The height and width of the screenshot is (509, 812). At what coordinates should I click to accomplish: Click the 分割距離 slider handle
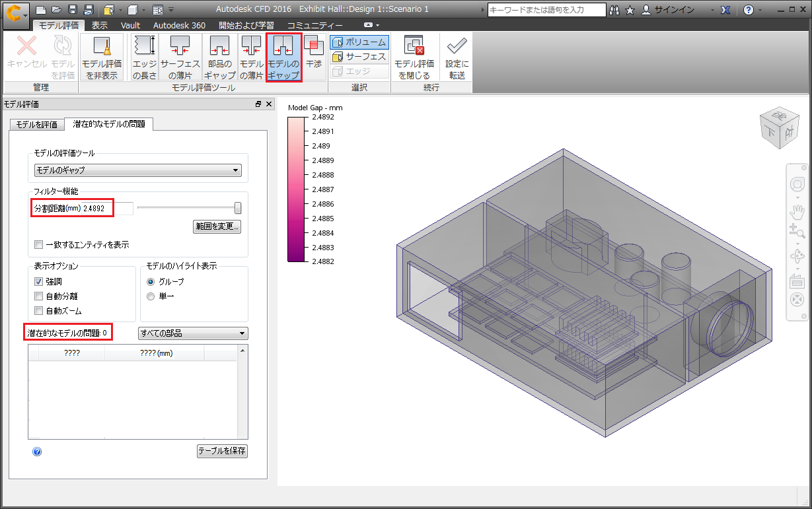238,209
